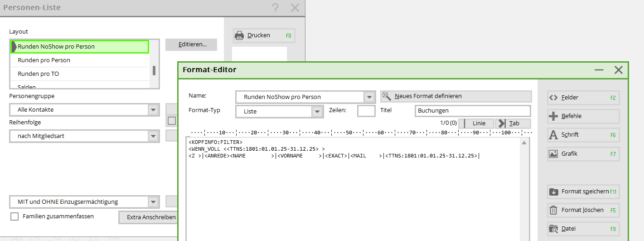The image size is (644, 241).
Task: Click the Extra Anschreiben button
Action: click(148, 217)
